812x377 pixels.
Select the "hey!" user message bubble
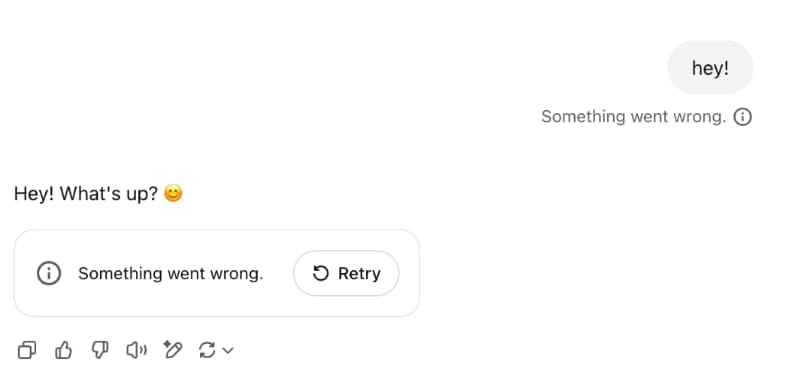click(x=710, y=67)
